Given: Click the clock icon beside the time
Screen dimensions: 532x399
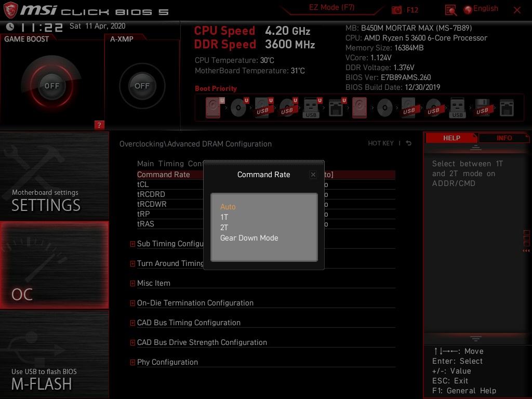Looking at the screenshot, I should click(x=10, y=26).
